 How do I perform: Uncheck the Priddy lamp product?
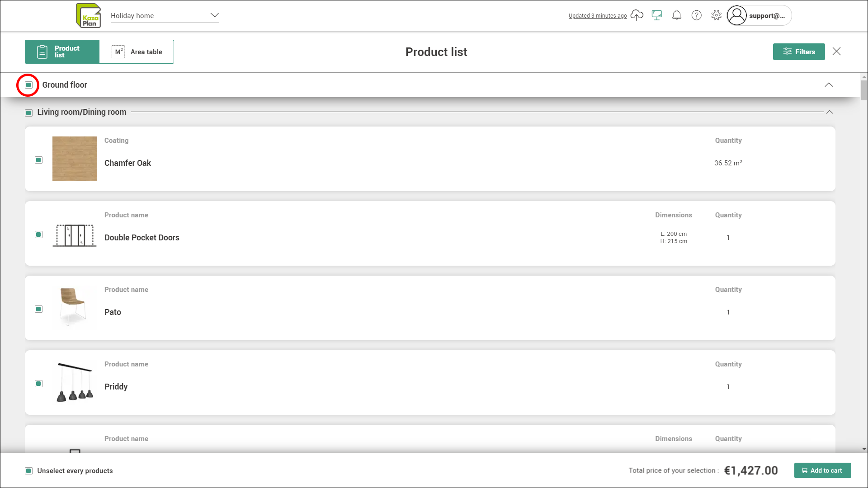pyautogui.click(x=38, y=384)
